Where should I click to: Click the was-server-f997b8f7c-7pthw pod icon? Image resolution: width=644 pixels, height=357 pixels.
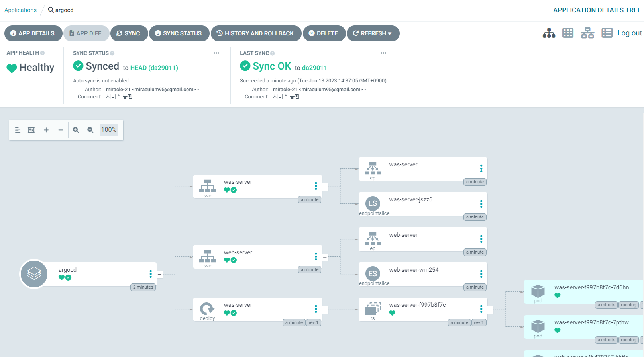pyautogui.click(x=538, y=326)
